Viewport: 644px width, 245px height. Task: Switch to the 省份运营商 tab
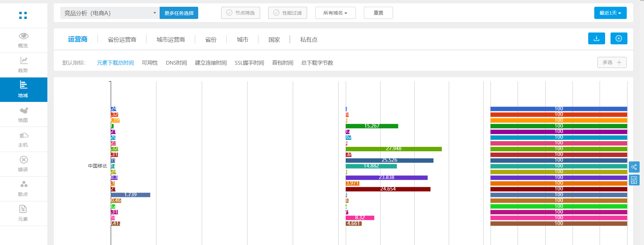122,40
